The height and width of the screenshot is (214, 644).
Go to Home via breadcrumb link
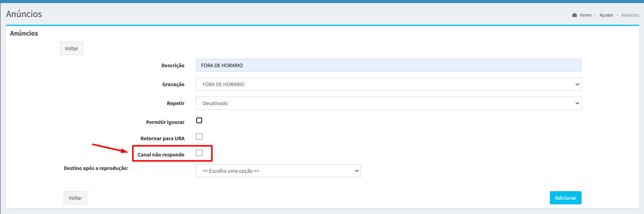[x=585, y=15]
